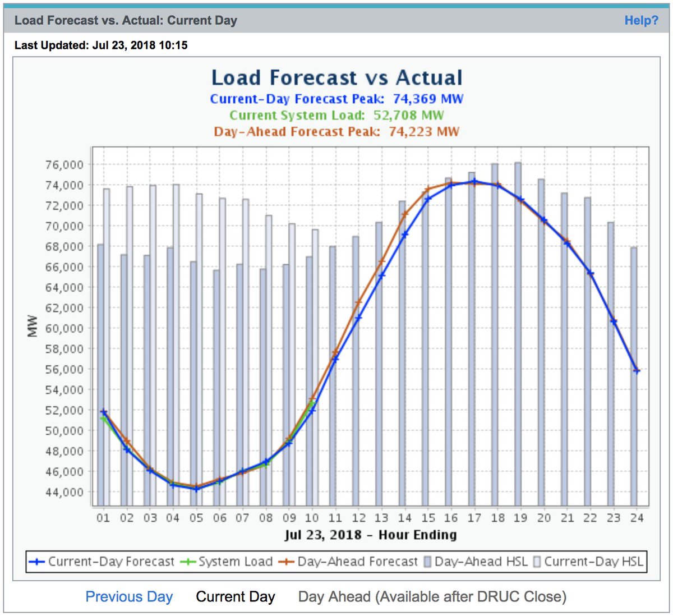673x616 pixels.
Task: Click the 76,000 y-axis label
Action: (x=64, y=165)
